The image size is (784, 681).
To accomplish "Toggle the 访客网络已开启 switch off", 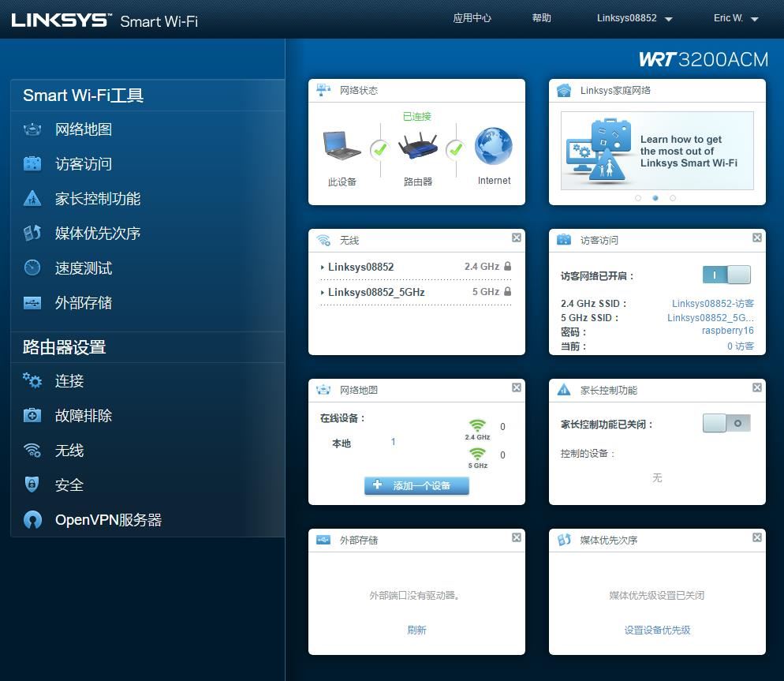I will [x=726, y=275].
